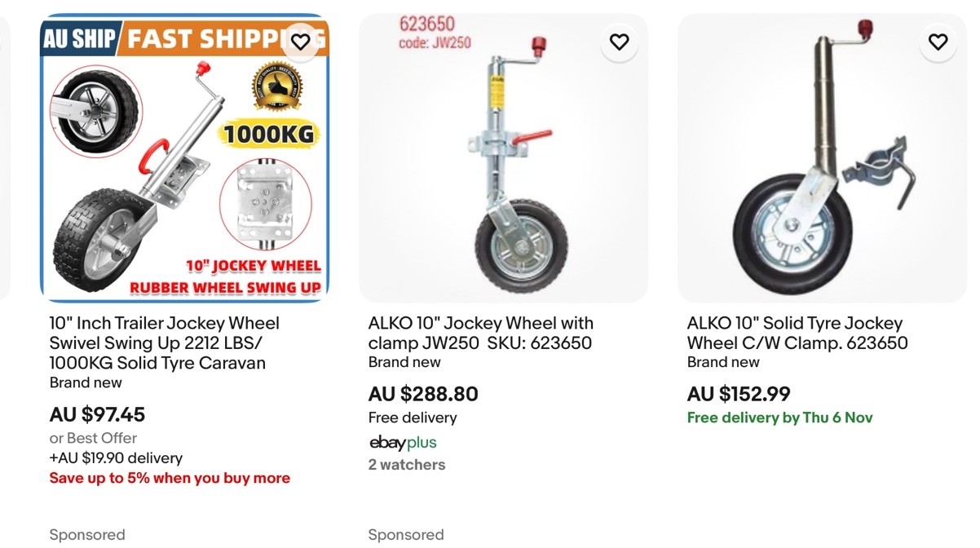This screenshot has width=980, height=548.
Task: Click the AU $97.45 price
Action: [97, 414]
